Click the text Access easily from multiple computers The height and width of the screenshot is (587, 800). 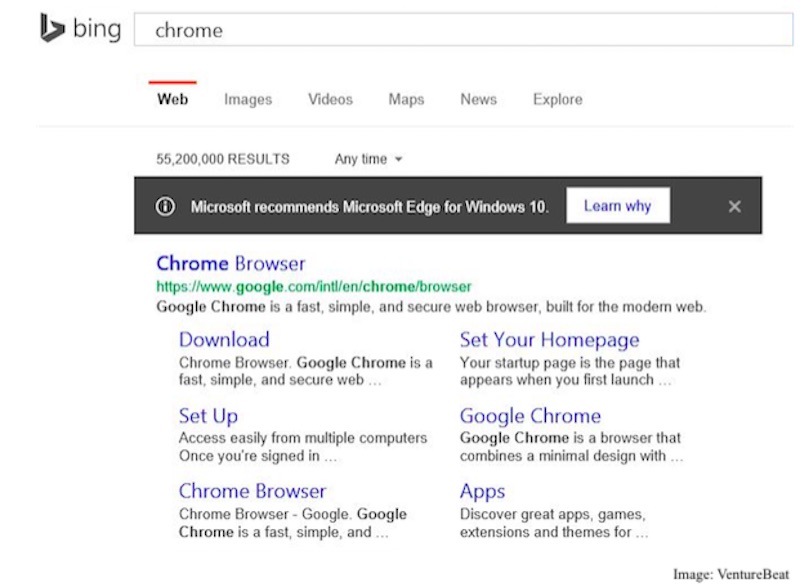coord(303,438)
